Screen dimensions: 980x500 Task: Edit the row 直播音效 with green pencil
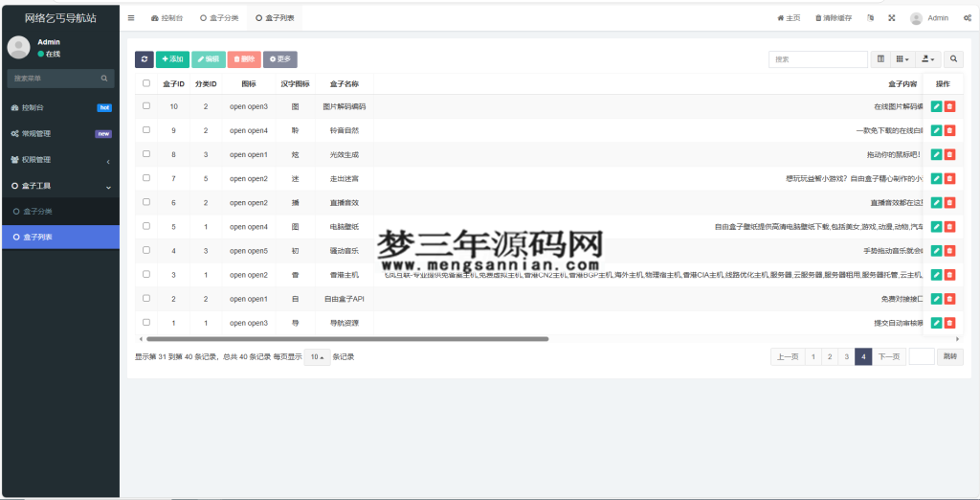click(x=936, y=202)
